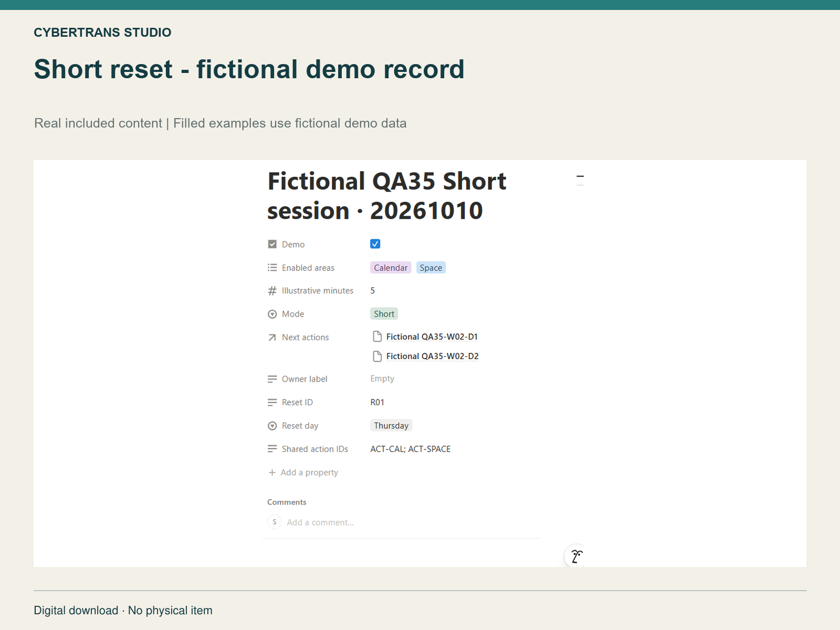The height and width of the screenshot is (630, 840).
Task: Click the page title Fictional QA35 Short session
Action: click(387, 196)
